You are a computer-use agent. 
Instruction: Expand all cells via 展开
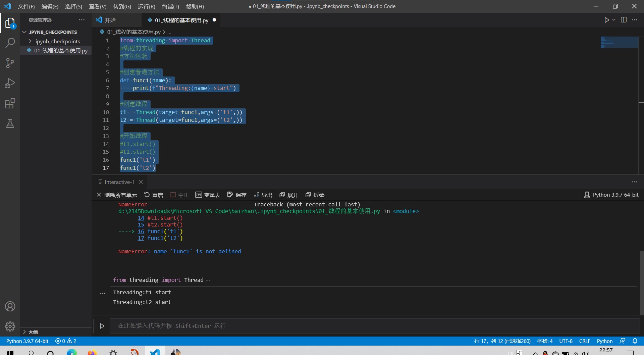tap(289, 195)
